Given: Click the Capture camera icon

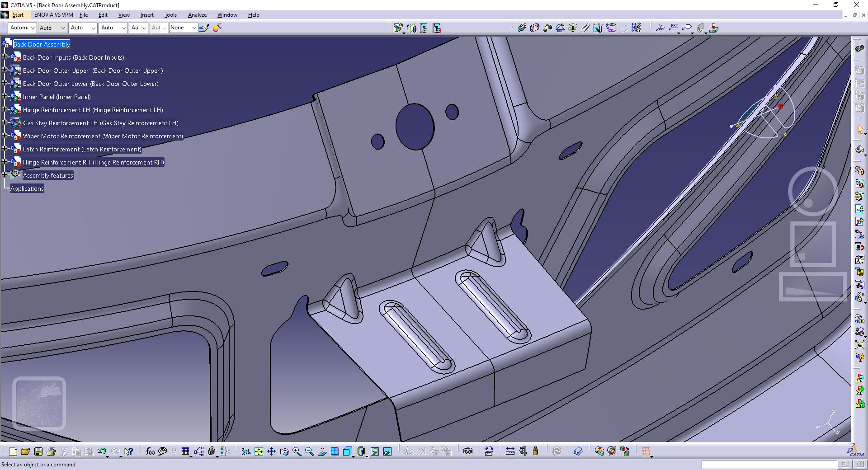Looking at the screenshot, I should click(x=468, y=451).
